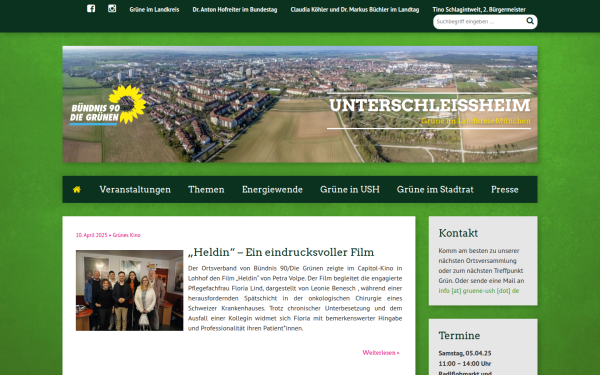Click the Bündnis 90 Die Grünen sunflower logo
600x375 pixels.
click(x=108, y=105)
